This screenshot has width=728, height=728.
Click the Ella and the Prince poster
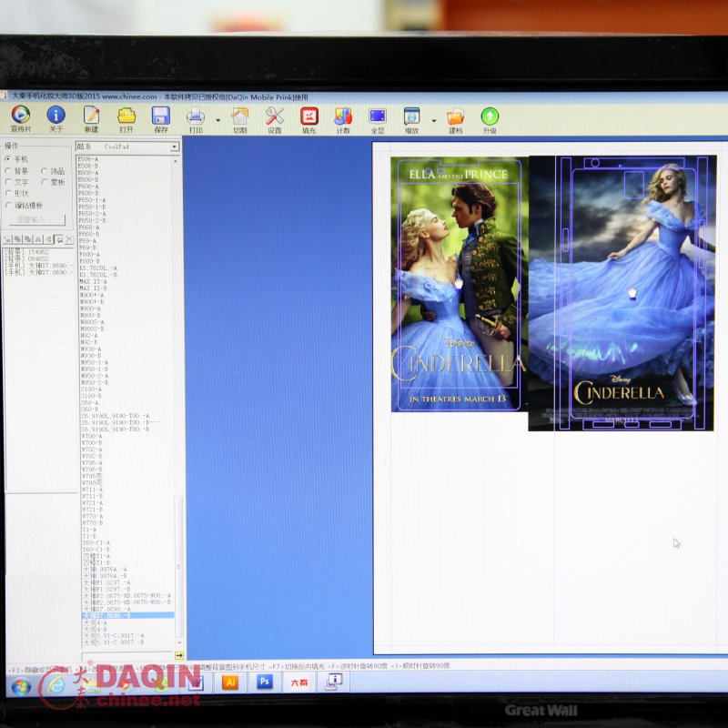459,284
